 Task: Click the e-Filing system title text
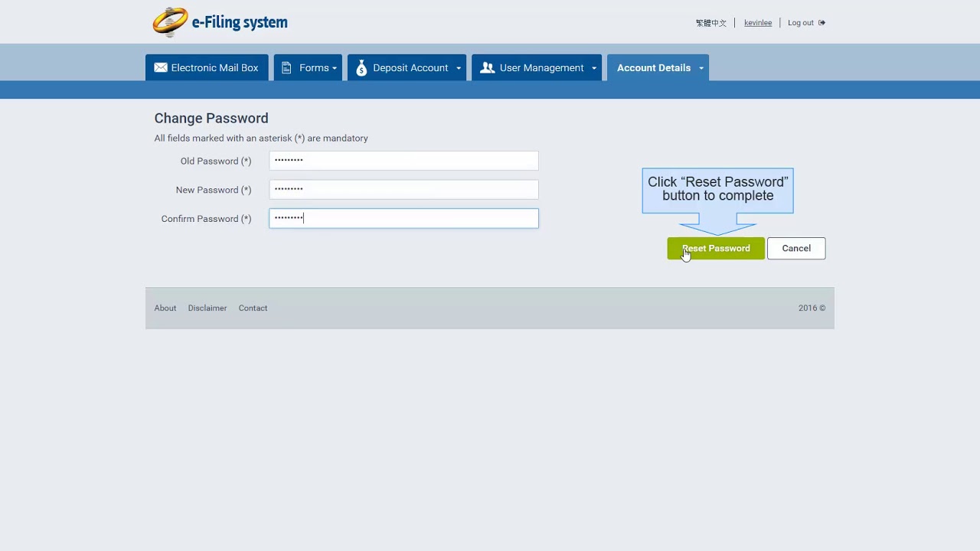[x=240, y=22]
